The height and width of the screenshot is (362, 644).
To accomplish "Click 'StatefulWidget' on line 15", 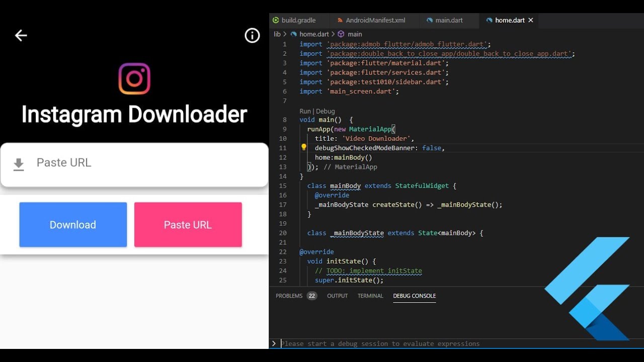I will point(422,186).
